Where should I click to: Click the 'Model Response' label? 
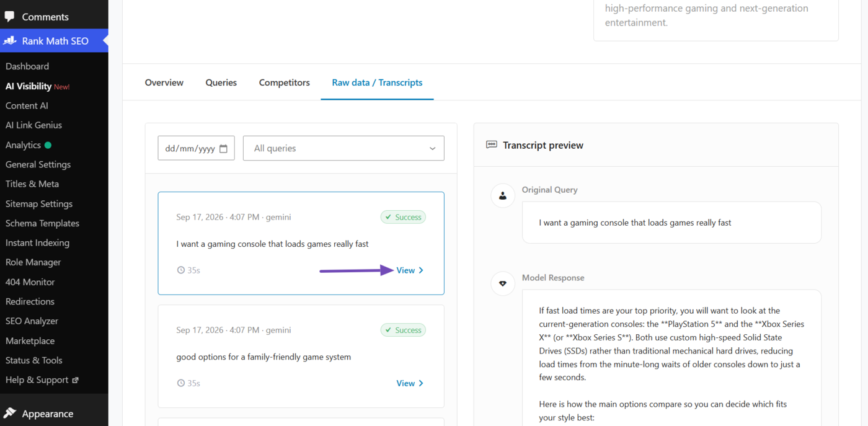tap(553, 278)
